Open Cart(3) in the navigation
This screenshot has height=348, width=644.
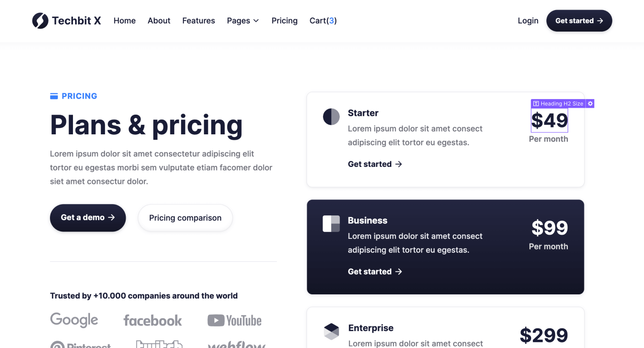pos(323,21)
